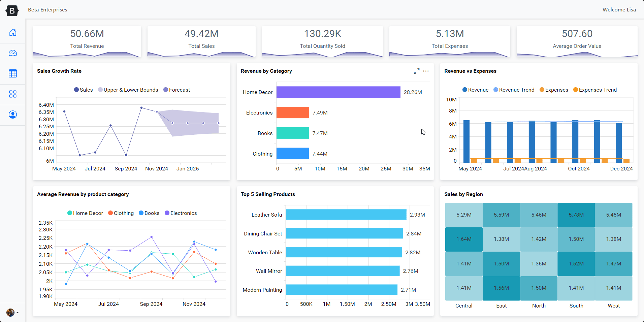Open the table grid sidebar icon
644x322 pixels.
click(x=13, y=74)
